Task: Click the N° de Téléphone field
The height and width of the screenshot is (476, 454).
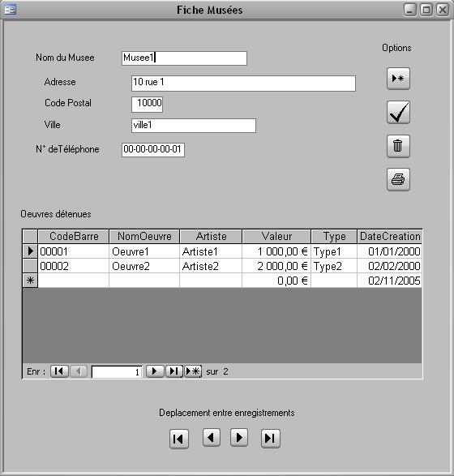Action: [153, 150]
